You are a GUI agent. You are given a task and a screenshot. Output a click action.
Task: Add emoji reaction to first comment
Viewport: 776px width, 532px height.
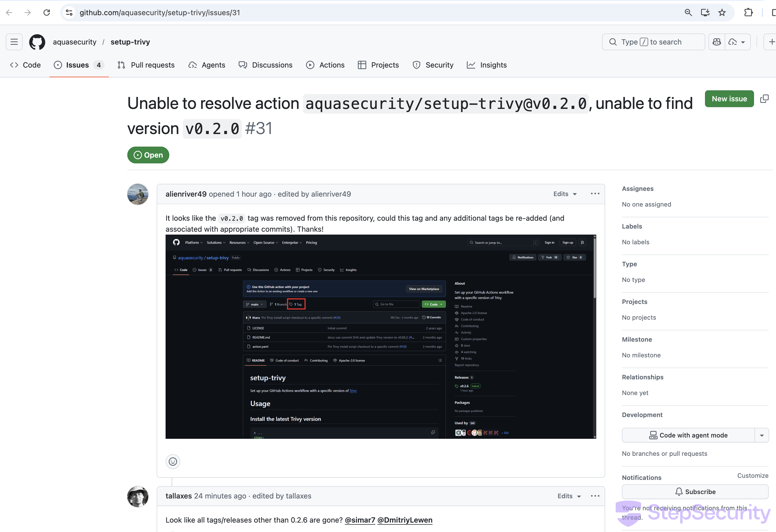[x=173, y=462]
